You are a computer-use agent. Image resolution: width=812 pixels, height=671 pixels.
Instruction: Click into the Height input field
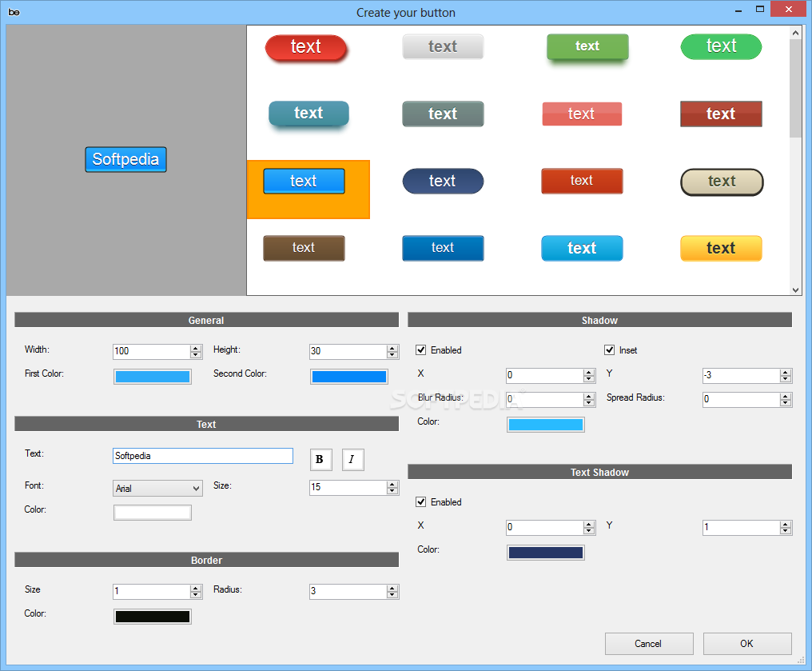pos(348,351)
